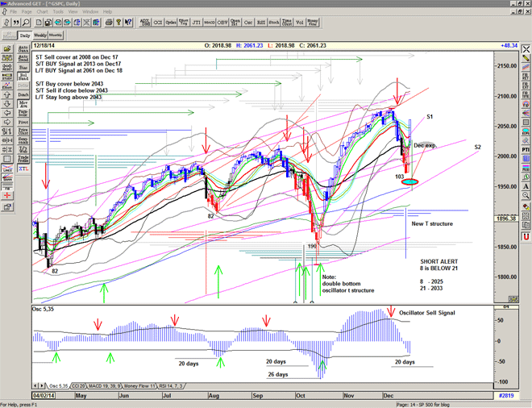
Task: Open the Chart menu
Action: pos(41,12)
